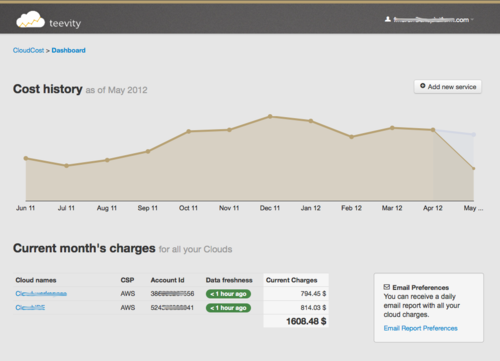Select the Feb 12 chart data point

351,137
